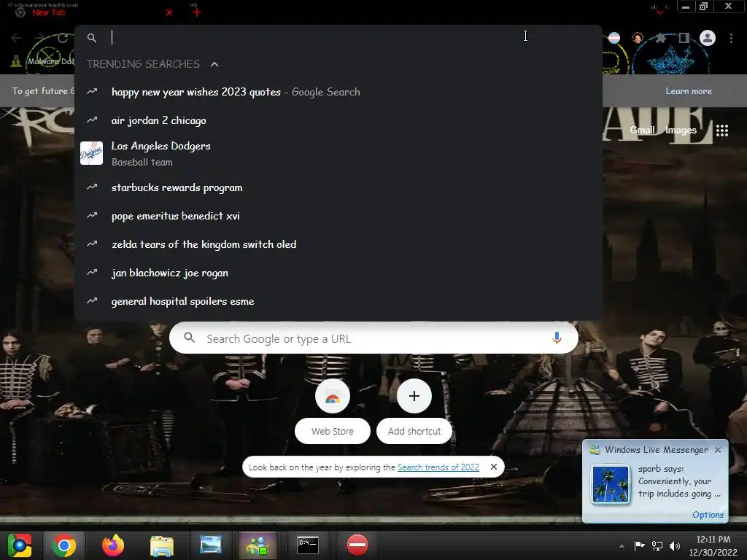Open the Command Prompt taskbar icon
Viewport: 747px width, 560px height.
[308, 545]
